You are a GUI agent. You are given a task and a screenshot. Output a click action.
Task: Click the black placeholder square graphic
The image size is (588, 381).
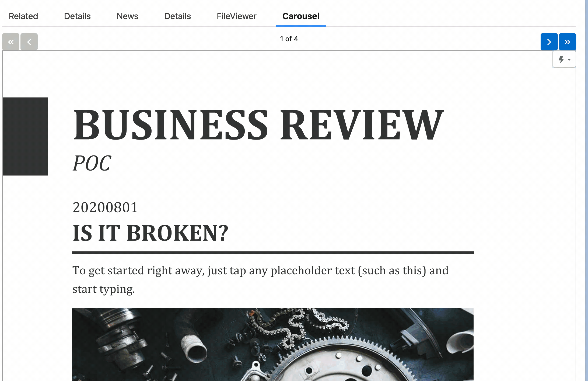25,136
